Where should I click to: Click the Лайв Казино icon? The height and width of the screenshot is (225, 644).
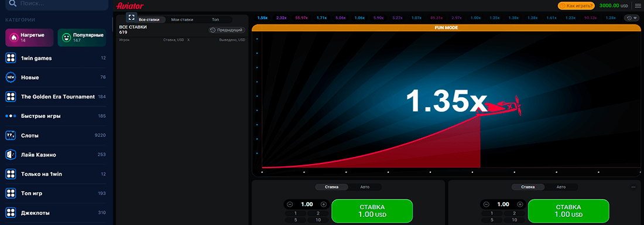tap(11, 155)
